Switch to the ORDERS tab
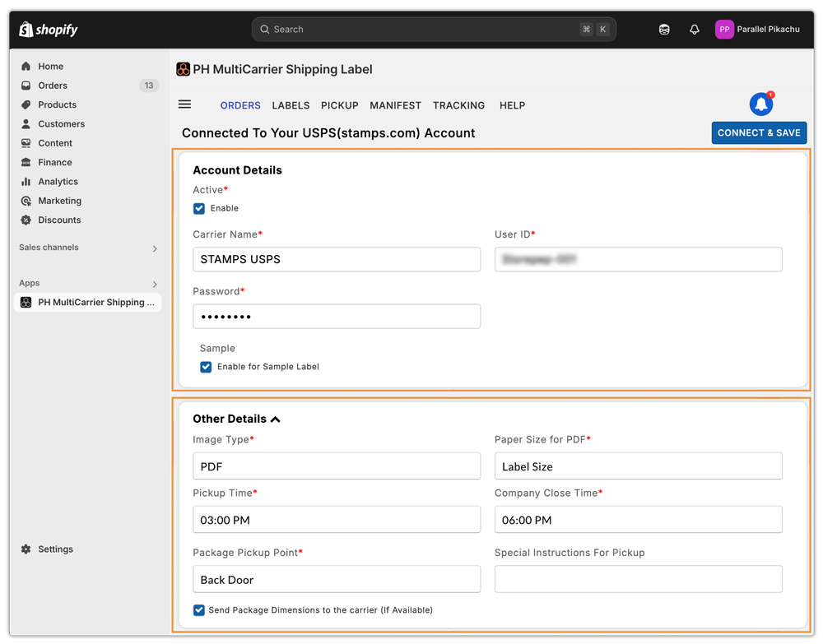 [x=240, y=105]
